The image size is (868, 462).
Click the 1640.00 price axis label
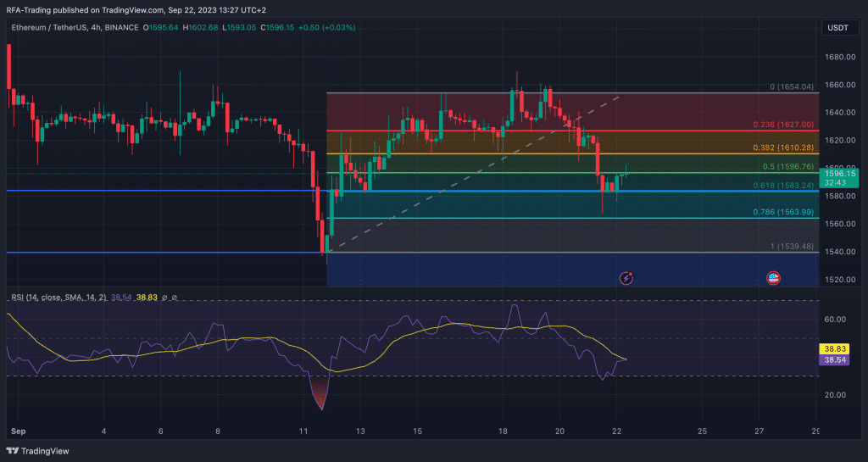click(x=840, y=112)
